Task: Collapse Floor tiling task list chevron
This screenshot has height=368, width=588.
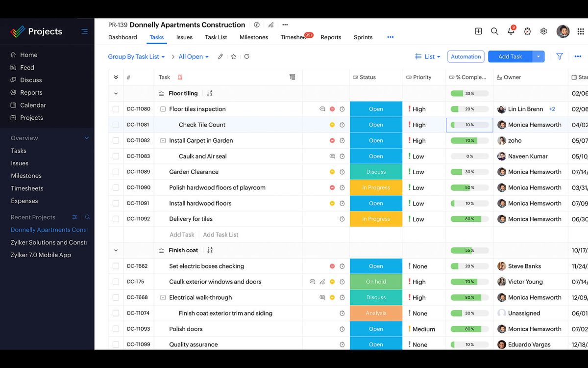Action: pyautogui.click(x=116, y=93)
